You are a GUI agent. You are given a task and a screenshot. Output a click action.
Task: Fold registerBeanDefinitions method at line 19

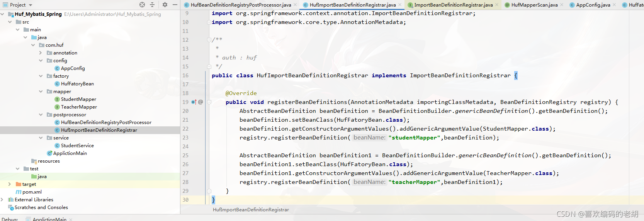tap(209, 102)
